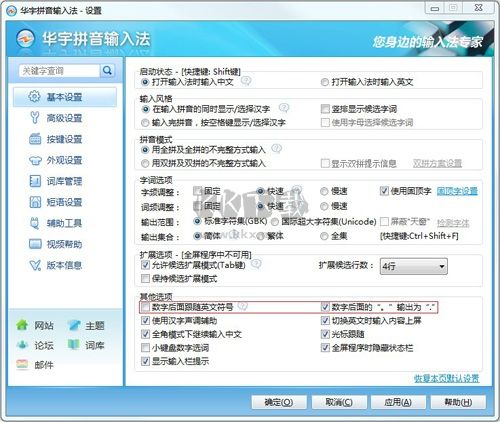This screenshot has width=500, height=422.
Task: Click the 帮助(H) button
Action: [458, 402]
